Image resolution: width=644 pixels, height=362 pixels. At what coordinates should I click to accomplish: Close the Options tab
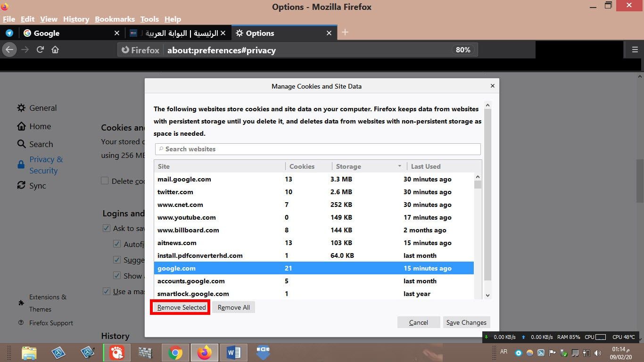[329, 33]
